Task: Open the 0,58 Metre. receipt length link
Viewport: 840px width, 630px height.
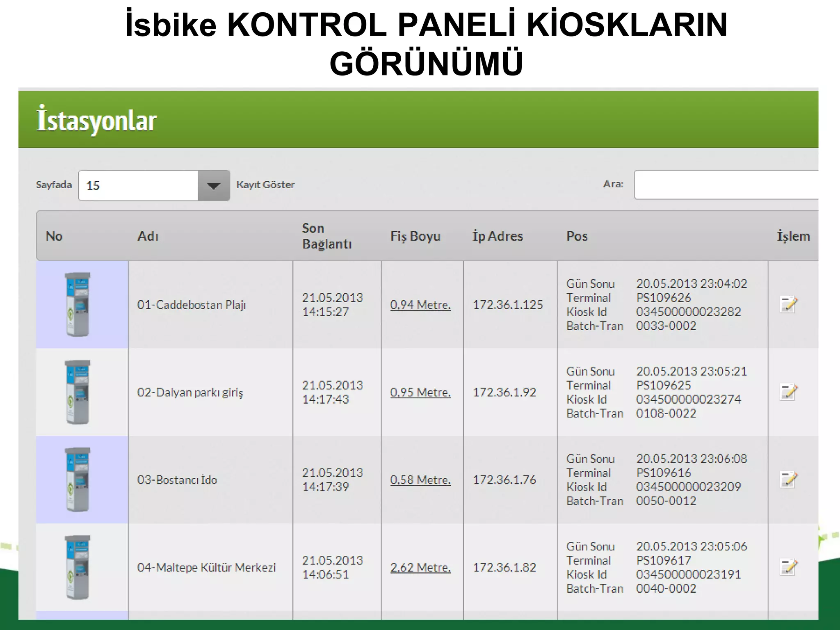Action: point(420,480)
